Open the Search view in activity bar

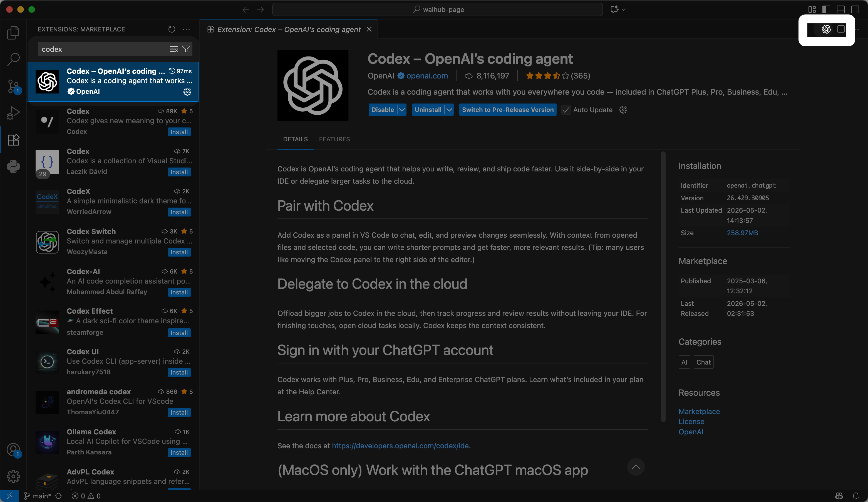click(x=13, y=59)
